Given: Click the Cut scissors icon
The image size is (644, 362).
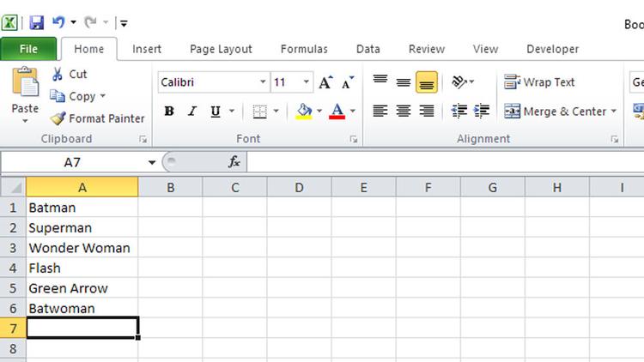Looking at the screenshot, I should click(x=58, y=75).
